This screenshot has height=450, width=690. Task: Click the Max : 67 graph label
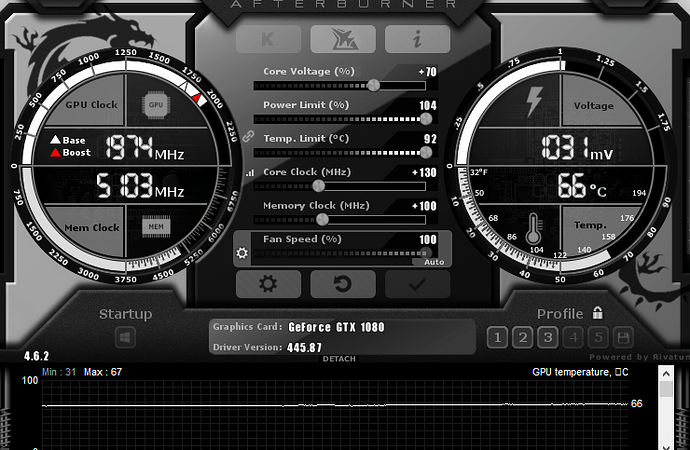point(103,372)
